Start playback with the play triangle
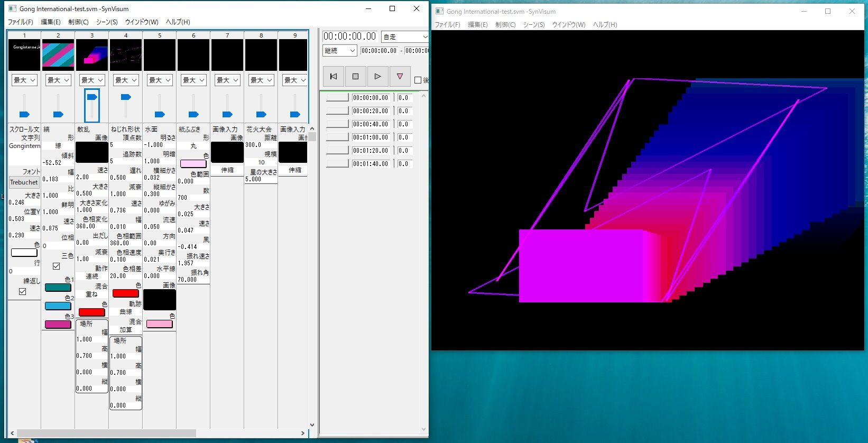The height and width of the screenshot is (443, 868). tap(377, 77)
